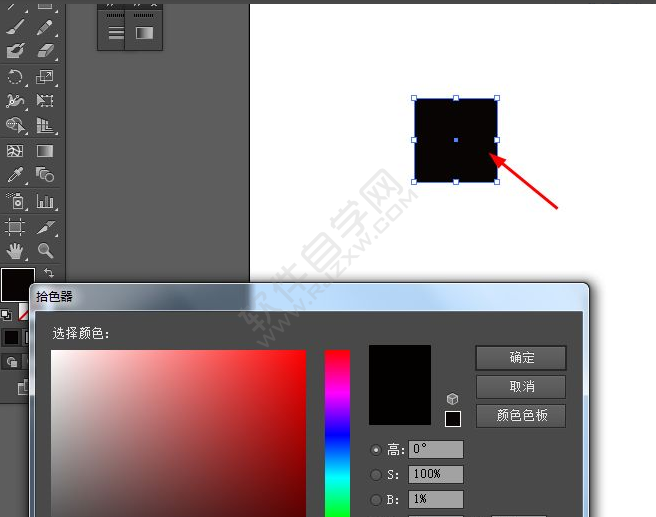Image resolution: width=656 pixels, height=517 pixels.
Task: Select the Free Transform tool
Action: [45, 101]
